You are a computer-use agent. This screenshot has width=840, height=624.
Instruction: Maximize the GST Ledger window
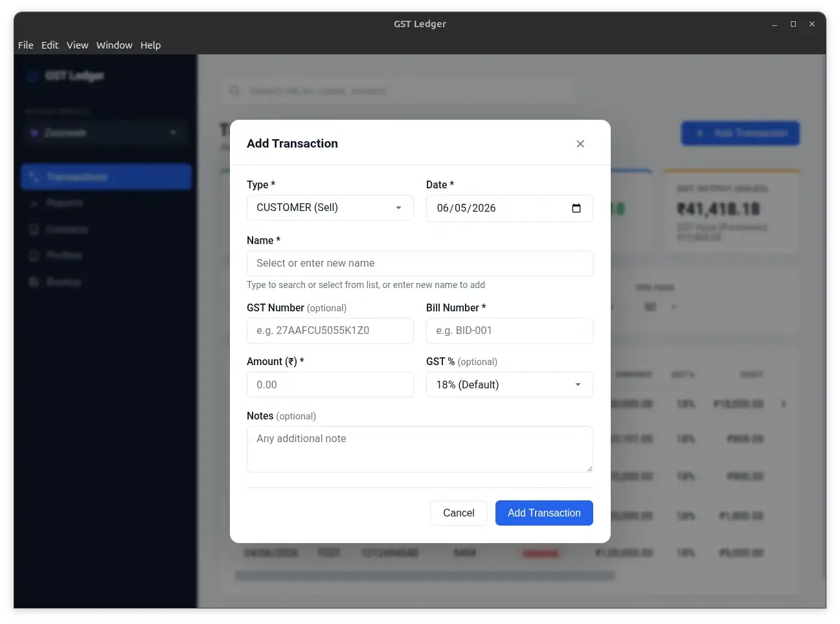pyautogui.click(x=793, y=24)
